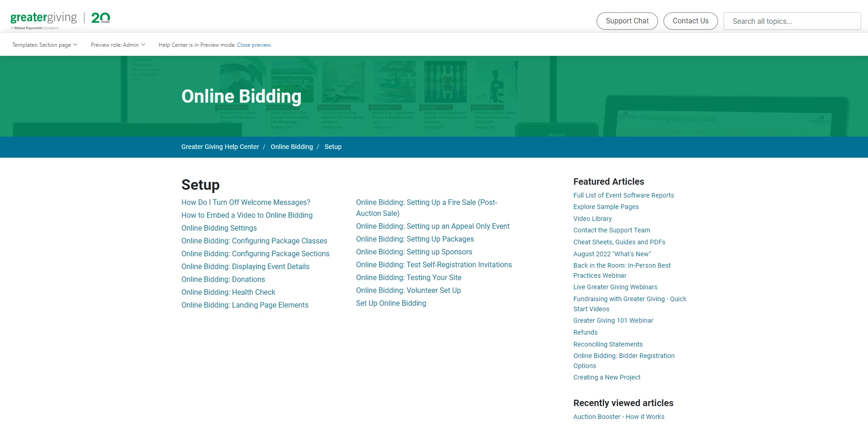The width and height of the screenshot is (868, 424).
Task: Open Live Greater Giving Webinars link
Action: [615, 287]
